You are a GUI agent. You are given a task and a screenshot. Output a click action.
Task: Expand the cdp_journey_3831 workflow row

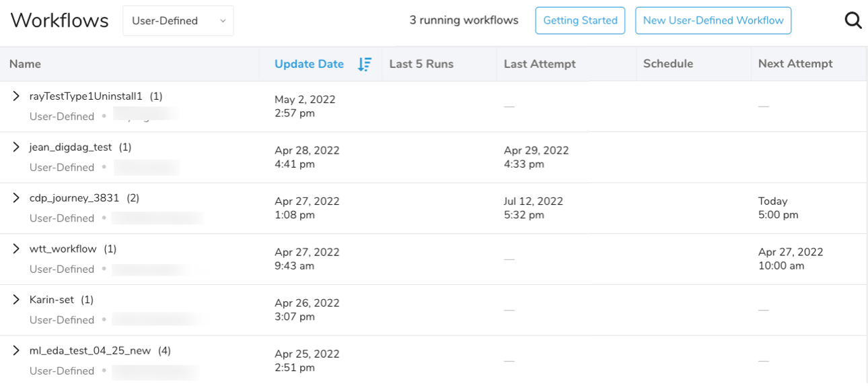pyautogui.click(x=17, y=198)
